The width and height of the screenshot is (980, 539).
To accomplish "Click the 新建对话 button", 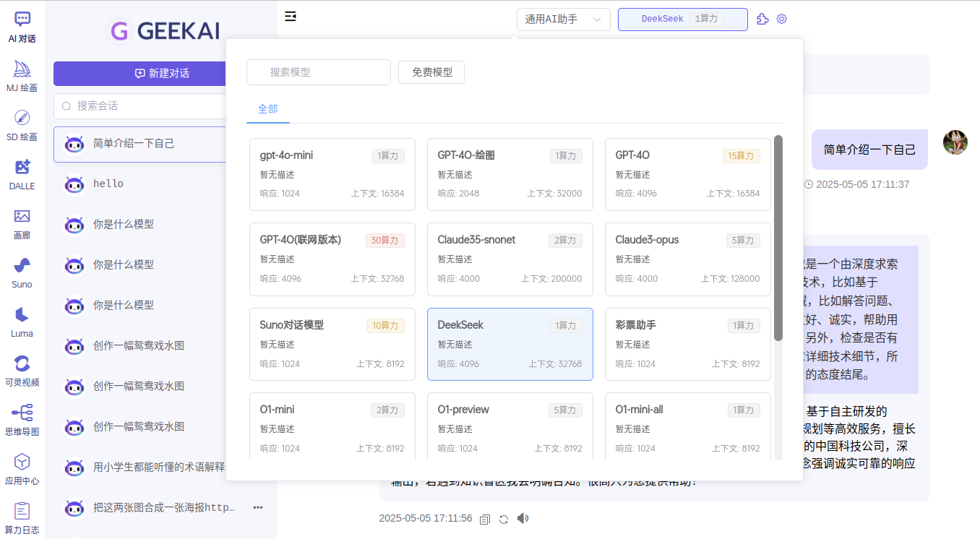I will point(162,74).
